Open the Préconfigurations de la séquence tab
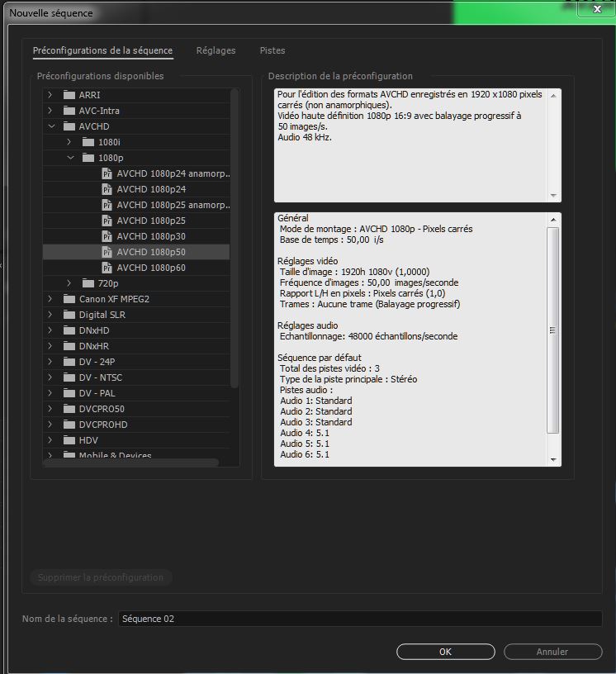The width and height of the screenshot is (616, 674). pyautogui.click(x=102, y=50)
